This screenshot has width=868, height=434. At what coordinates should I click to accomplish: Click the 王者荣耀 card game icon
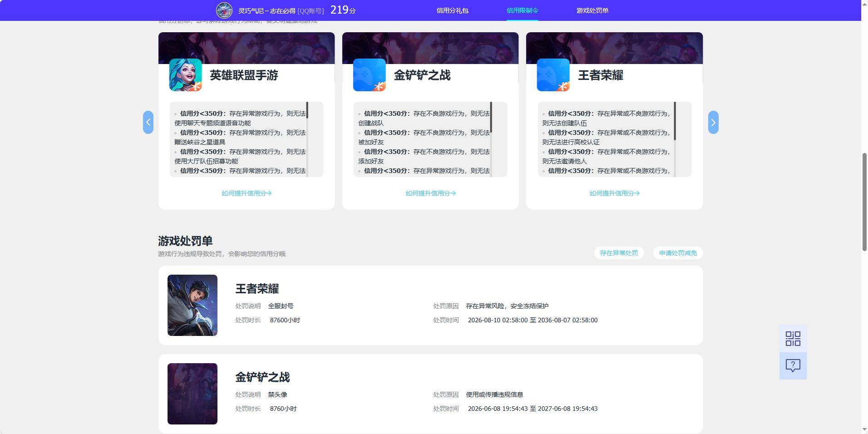tap(553, 75)
